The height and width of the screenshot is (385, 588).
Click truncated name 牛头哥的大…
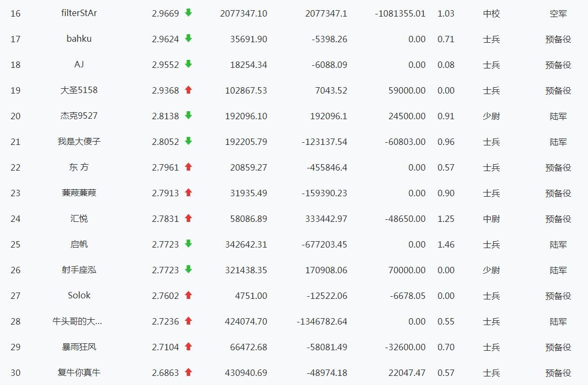point(78,321)
